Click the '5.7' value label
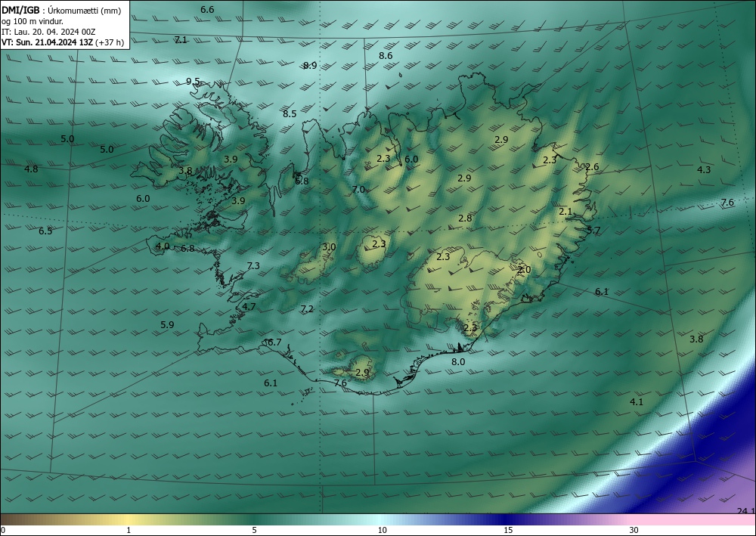 pos(593,231)
